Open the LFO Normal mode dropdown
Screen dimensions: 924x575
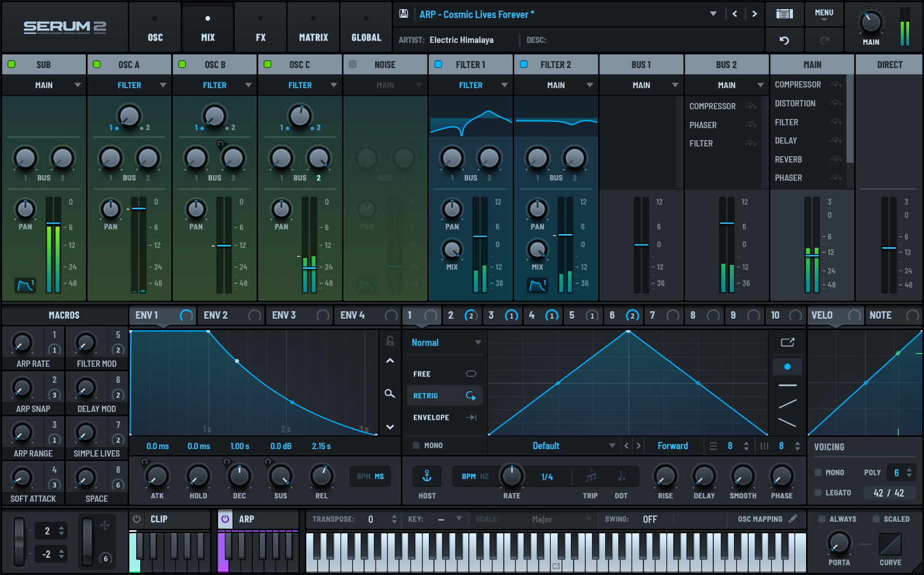446,343
